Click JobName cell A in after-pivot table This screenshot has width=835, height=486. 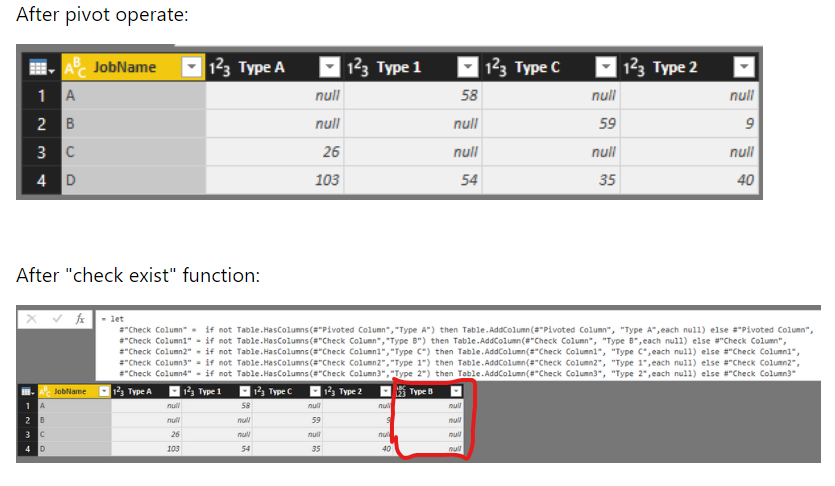point(133,96)
